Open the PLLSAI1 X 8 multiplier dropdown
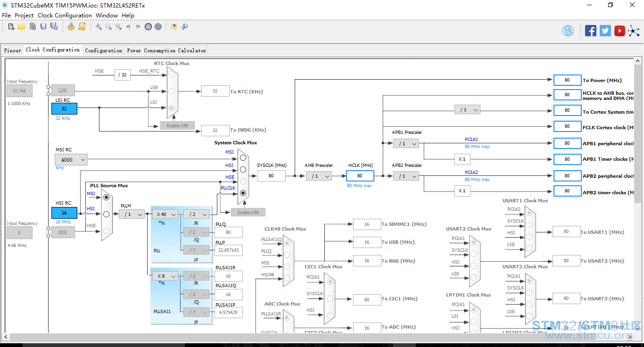 (165, 276)
